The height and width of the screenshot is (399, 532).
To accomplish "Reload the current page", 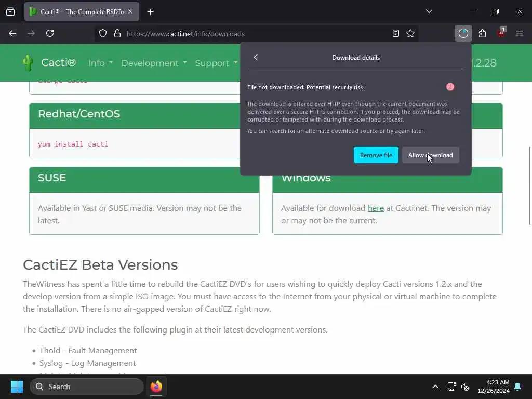I will pyautogui.click(x=50, y=34).
